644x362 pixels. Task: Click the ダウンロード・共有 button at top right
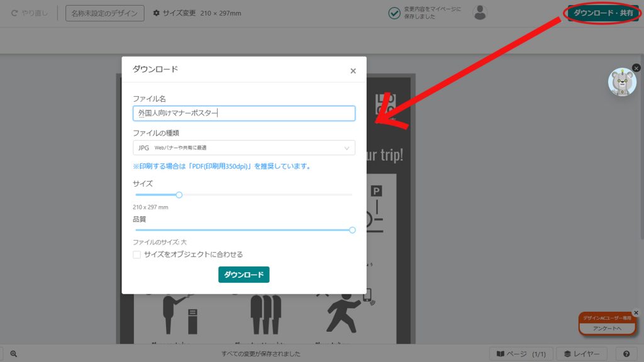603,13
